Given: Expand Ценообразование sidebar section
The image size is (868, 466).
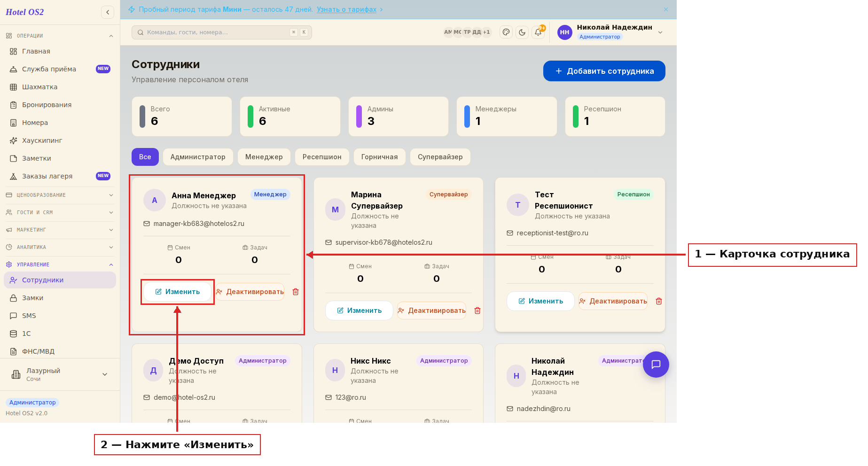Looking at the screenshot, I should (x=60, y=195).
